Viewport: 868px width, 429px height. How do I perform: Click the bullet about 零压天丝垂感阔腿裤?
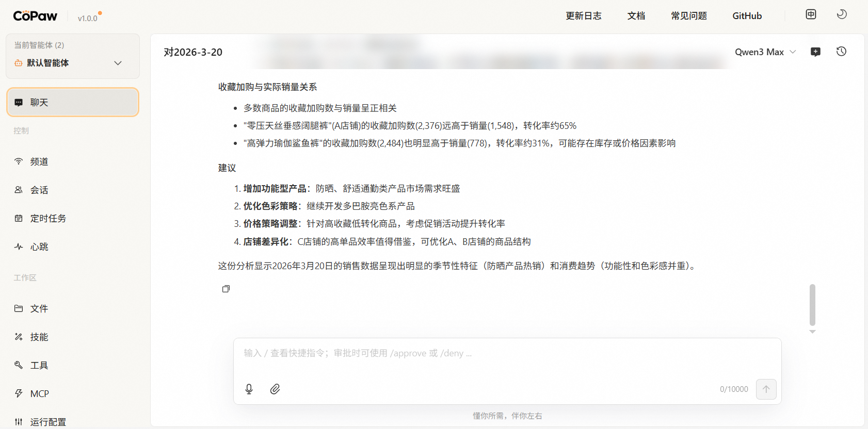tap(410, 125)
